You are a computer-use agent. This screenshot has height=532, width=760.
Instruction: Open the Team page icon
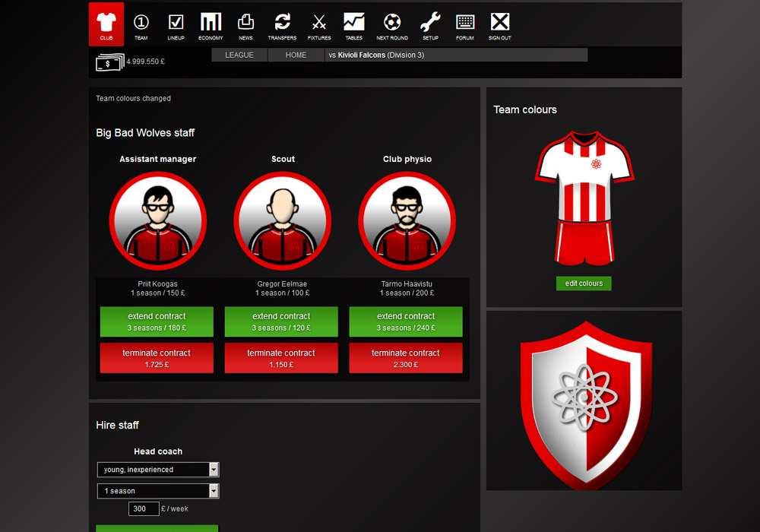[x=141, y=24]
